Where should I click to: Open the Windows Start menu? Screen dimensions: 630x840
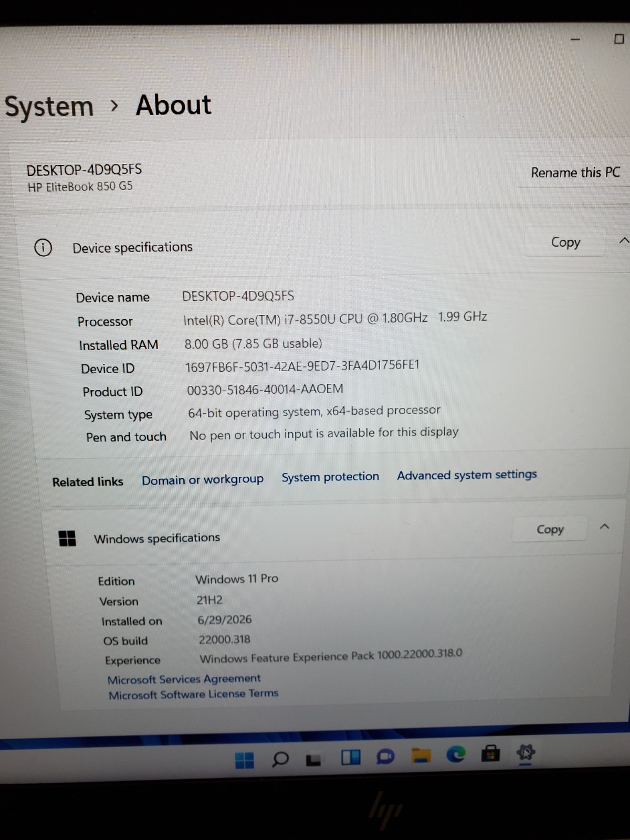pyautogui.click(x=244, y=760)
